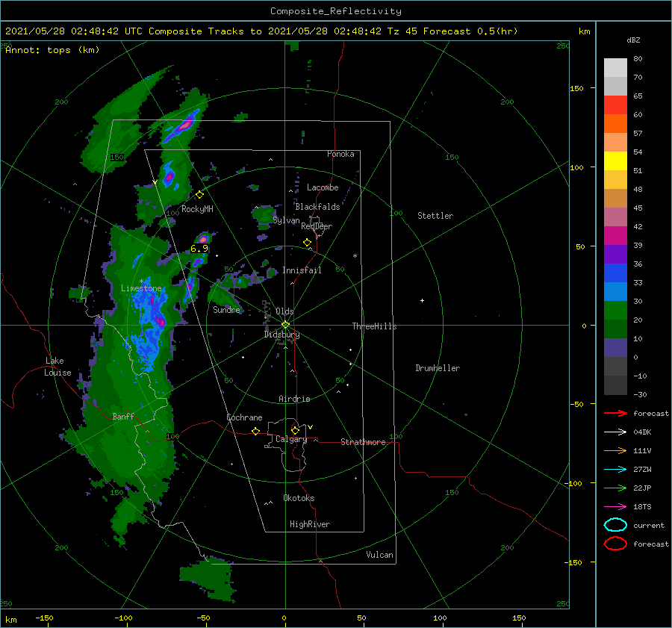Click the 39 dBZ purple color swatch

615,254
